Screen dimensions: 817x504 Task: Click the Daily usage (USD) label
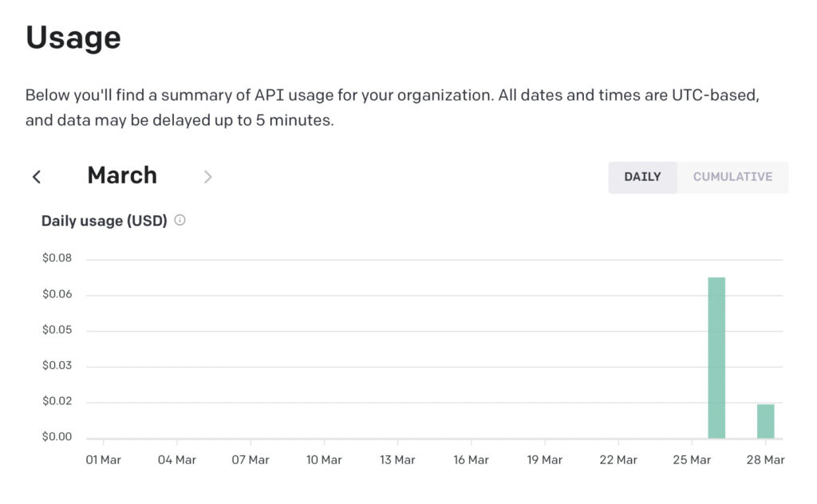tap(105, 221)
